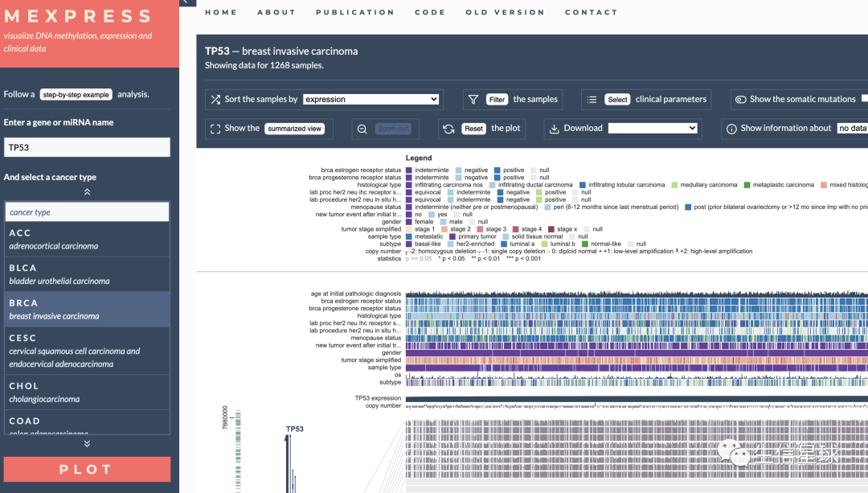Toggle the somatic mutations switch icon
The image size is (868, 493).
(741, 100)
